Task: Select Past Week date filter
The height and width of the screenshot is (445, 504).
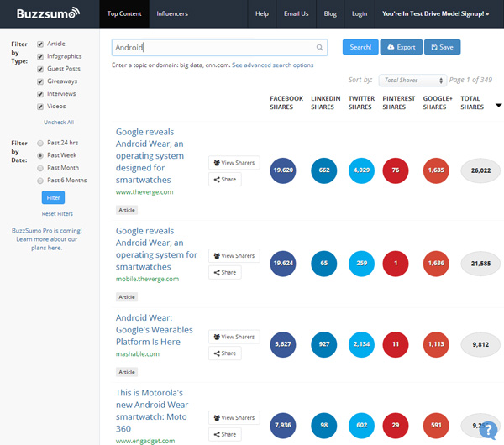Action: 40,155
